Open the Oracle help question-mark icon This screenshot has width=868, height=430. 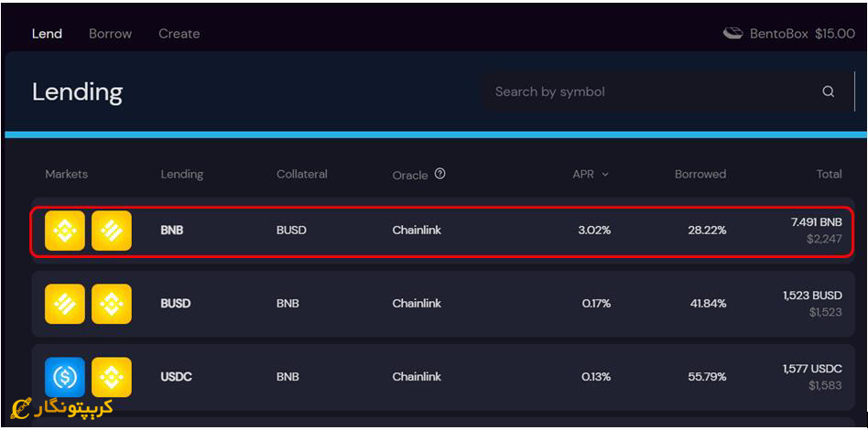[440, 174]
